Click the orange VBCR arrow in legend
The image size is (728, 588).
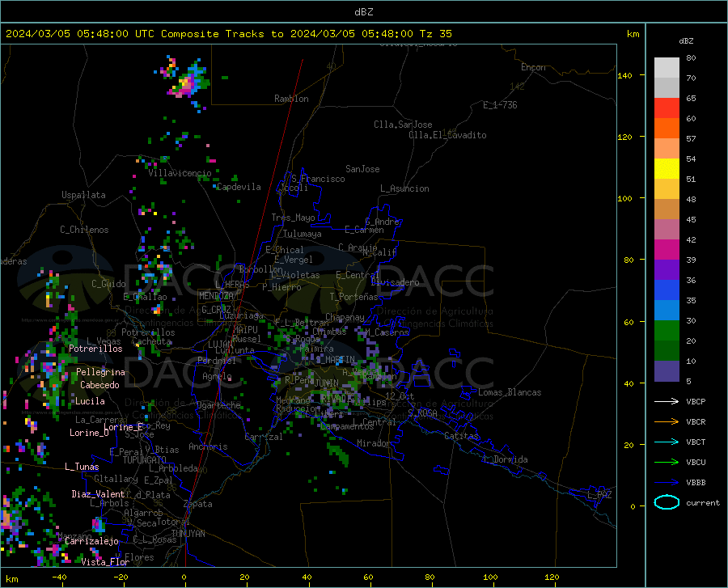(667, 421)
